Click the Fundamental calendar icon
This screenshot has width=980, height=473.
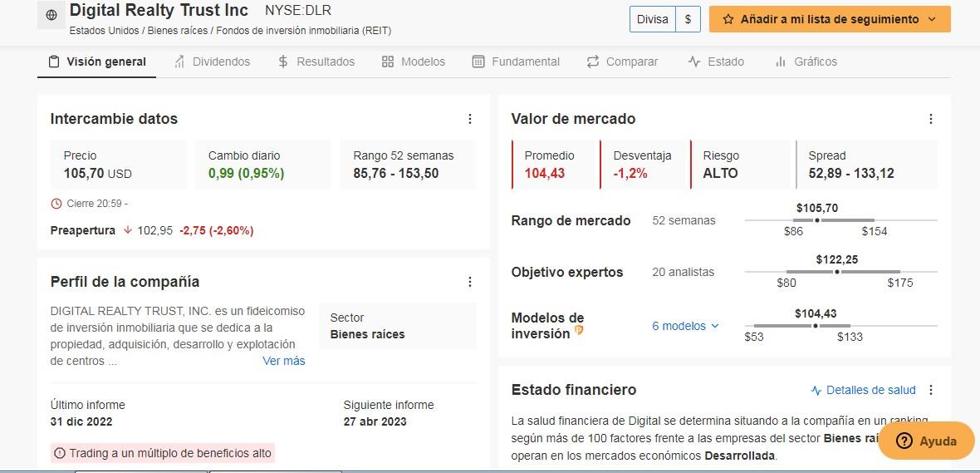click(x=478, y=62)
